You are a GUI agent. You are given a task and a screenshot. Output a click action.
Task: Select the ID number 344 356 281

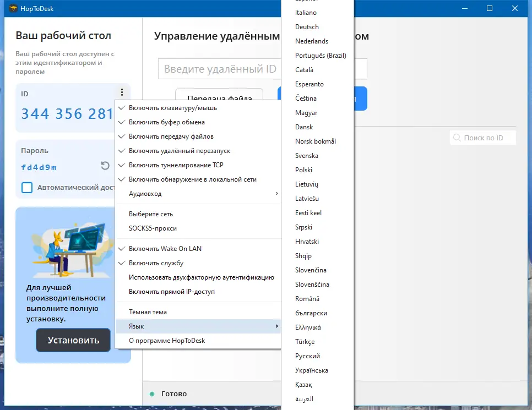tap(67, 114)
